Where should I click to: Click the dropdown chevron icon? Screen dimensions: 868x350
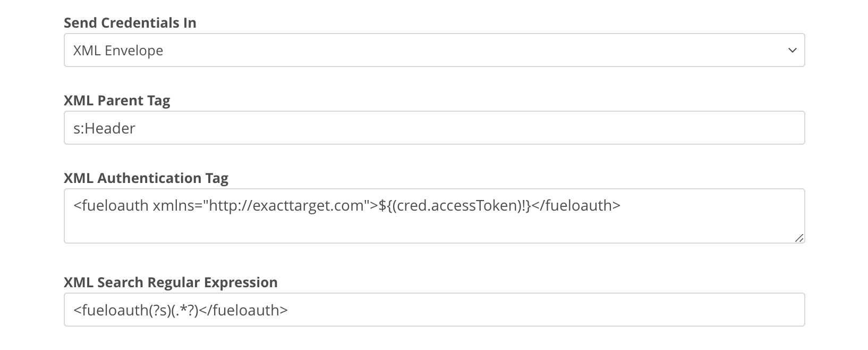pyautogui.click(x=792, y=51)
